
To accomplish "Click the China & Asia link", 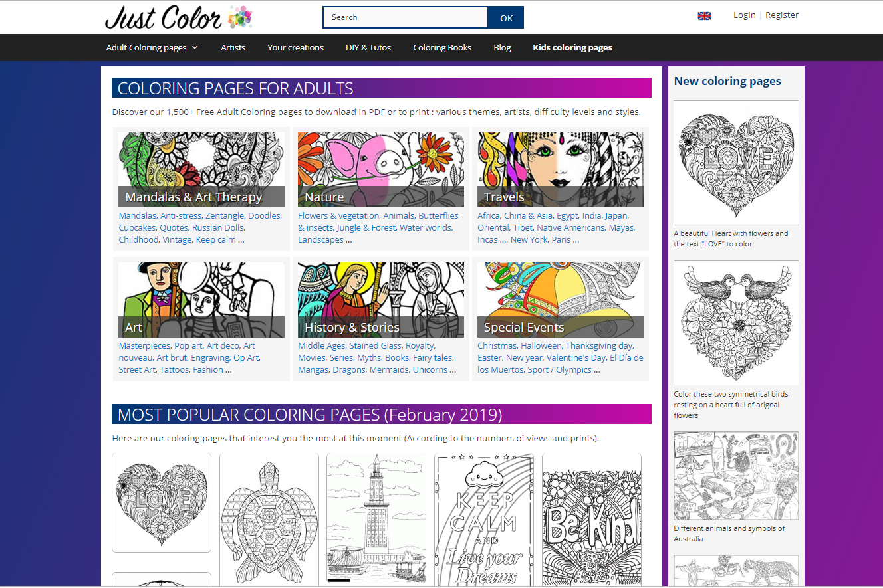I will tap(528, 215).
